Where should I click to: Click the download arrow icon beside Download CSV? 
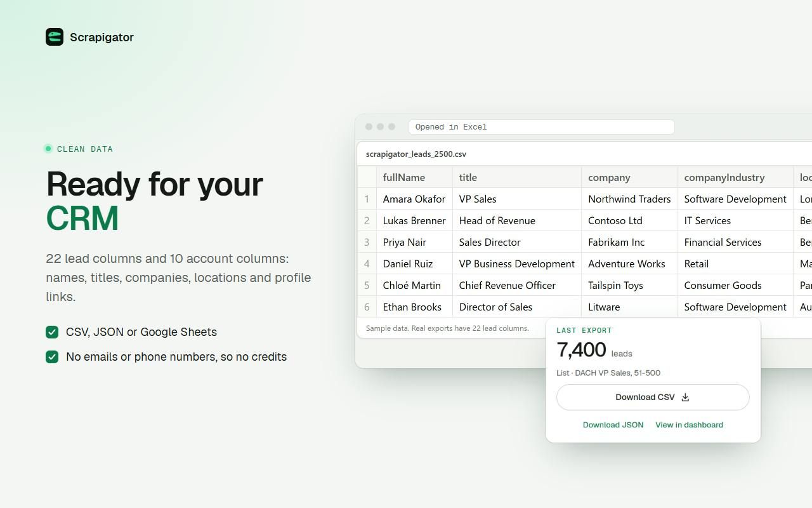coord(685,398)
